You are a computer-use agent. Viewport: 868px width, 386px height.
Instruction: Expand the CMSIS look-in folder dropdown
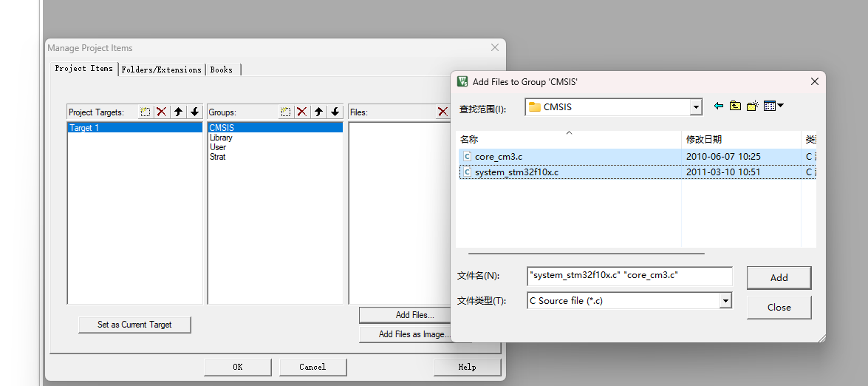pyautogui.click(x=695, y=108)
